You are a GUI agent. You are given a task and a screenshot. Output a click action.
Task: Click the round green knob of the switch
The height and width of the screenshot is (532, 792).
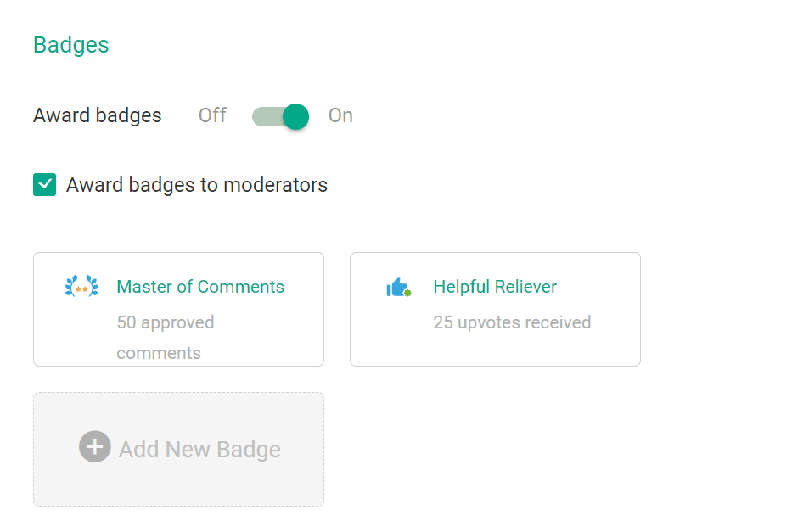click(x=295, y=116)
